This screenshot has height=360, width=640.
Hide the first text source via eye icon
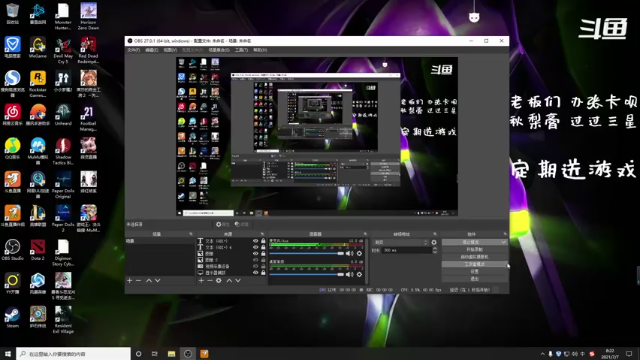click(x=256, y=241)
